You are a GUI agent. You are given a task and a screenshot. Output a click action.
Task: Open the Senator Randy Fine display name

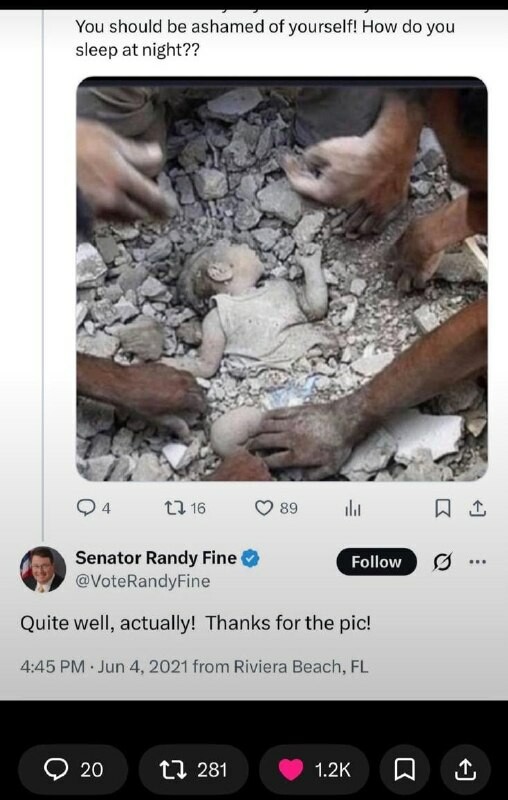click(x=156, y=558)
